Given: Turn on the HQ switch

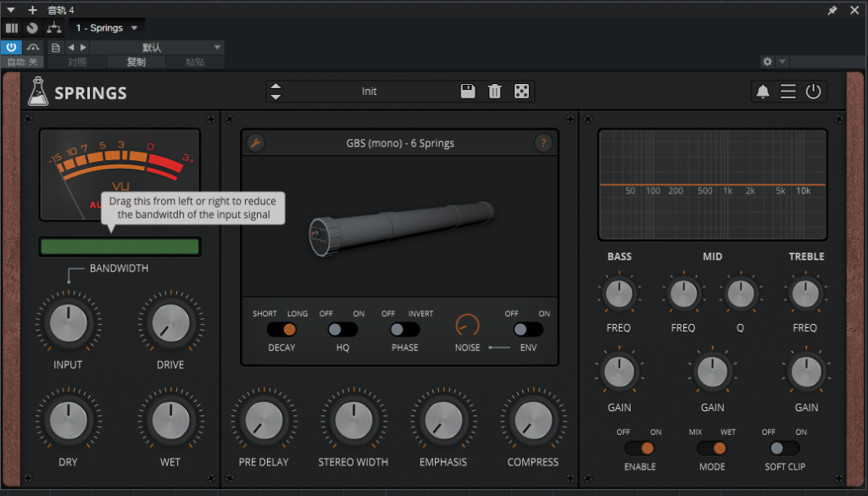Looking at the screenshot, I should pos(342,329).
